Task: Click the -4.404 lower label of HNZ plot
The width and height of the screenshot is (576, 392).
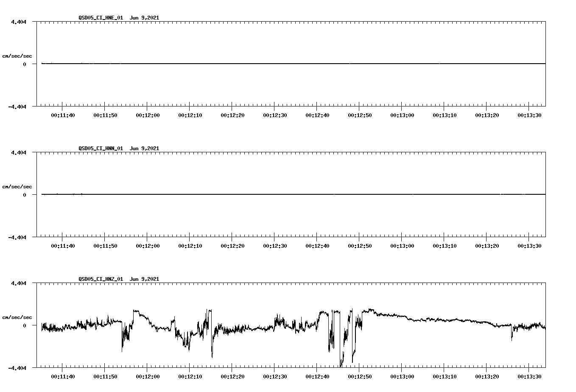Action: click(17, 368)
